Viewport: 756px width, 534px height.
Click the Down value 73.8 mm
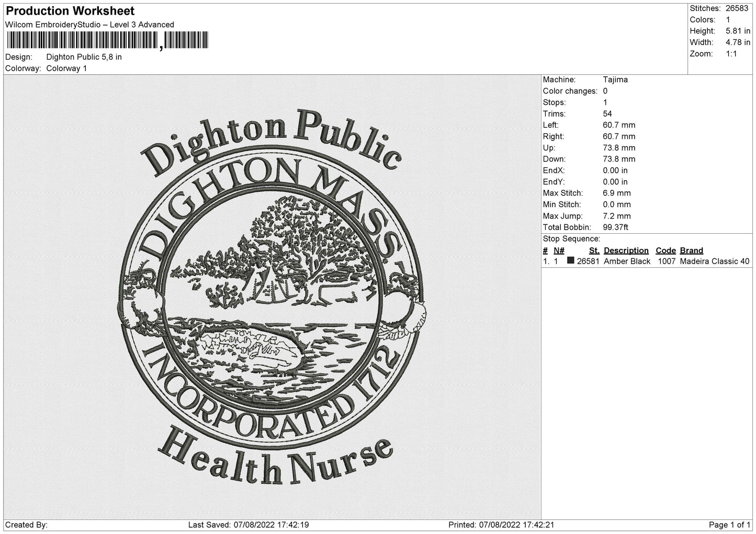[619, 159]
